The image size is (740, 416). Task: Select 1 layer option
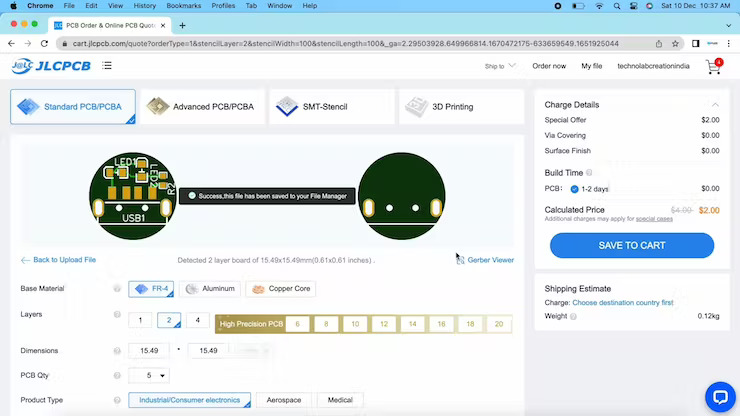tap(140, 320)
